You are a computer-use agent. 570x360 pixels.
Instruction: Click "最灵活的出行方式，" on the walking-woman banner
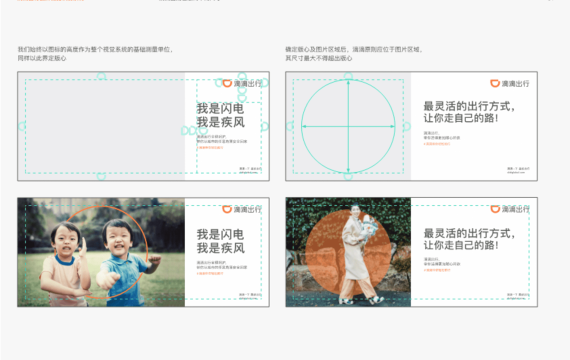469,233
